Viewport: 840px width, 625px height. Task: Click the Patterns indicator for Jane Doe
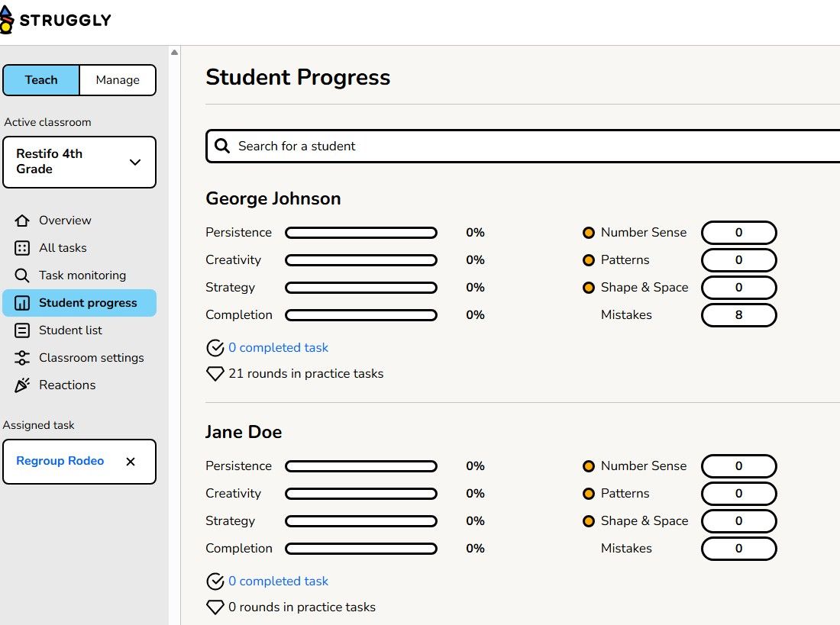click(589, 493)
